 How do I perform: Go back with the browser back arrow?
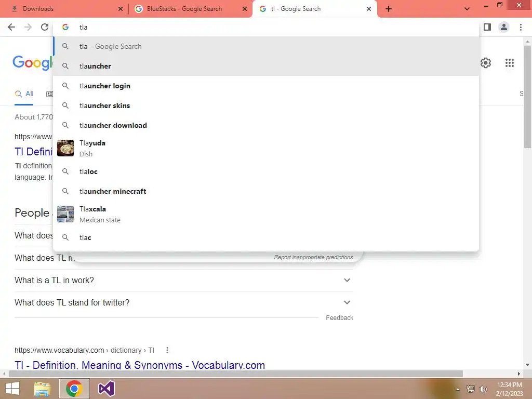point(11,27)
